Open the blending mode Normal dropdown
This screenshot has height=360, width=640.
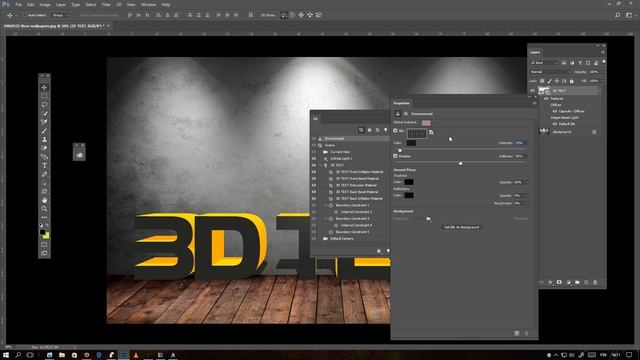[x=550, y=72]
